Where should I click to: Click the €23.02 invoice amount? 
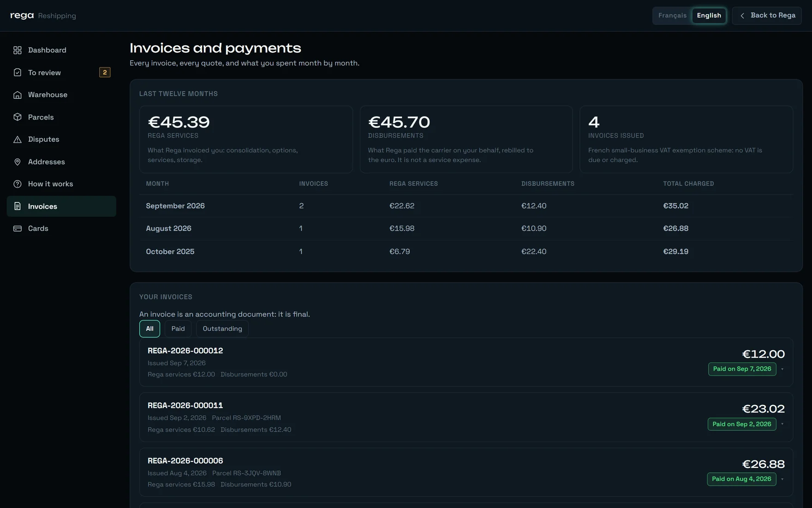tap(763, 409)
